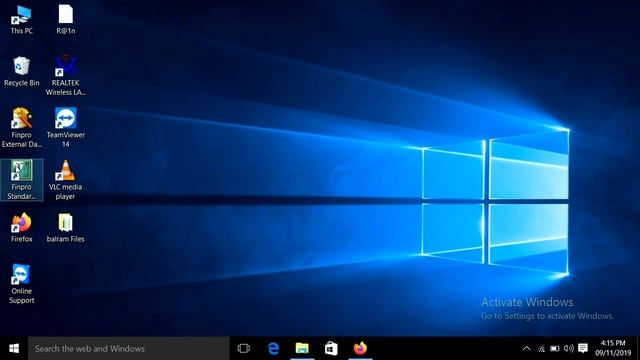Open File Explorer from the taskbar

(x=302, y=349)
